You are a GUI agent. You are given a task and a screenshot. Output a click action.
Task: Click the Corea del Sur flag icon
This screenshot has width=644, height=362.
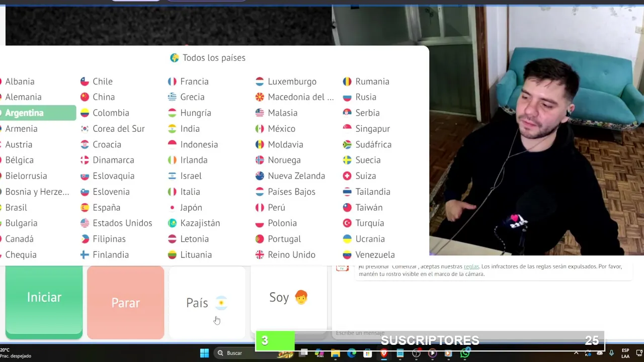85,129
